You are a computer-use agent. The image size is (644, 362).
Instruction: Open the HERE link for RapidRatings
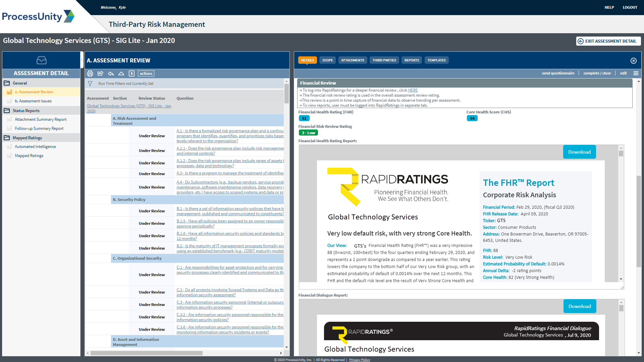coord(413,90)
